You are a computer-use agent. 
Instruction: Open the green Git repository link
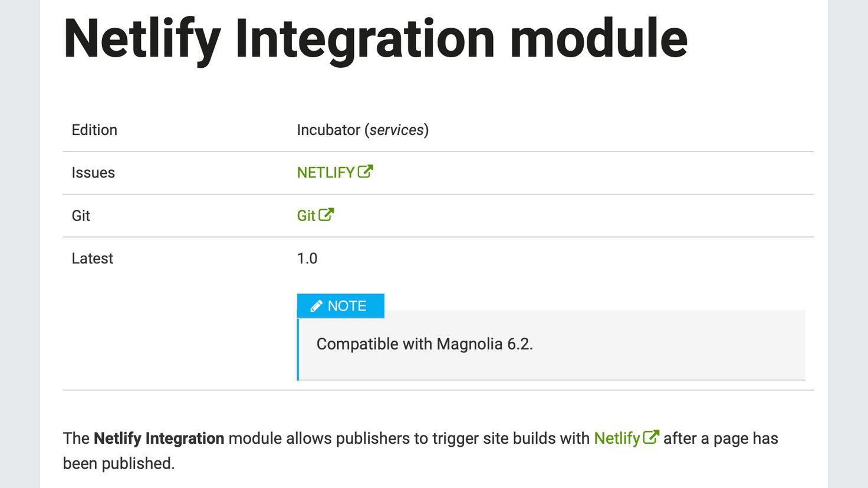[x=306, y=216]
